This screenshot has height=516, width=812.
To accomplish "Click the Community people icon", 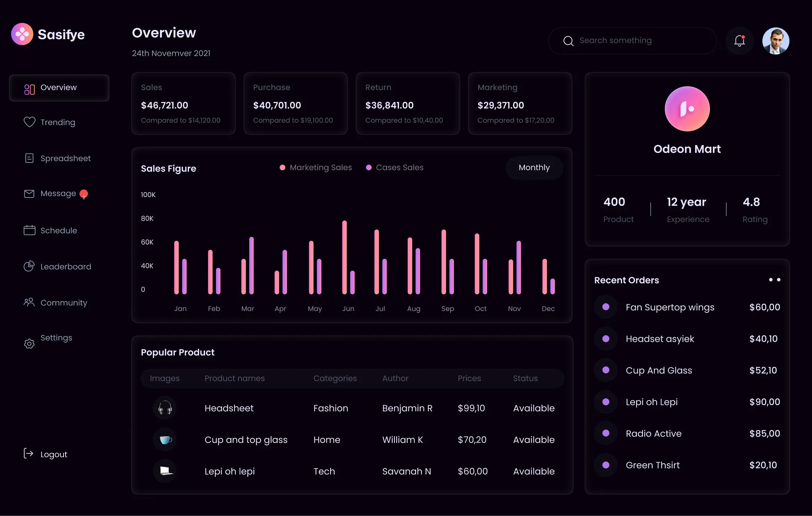I will pyautogui.click(x=29, y=303).
